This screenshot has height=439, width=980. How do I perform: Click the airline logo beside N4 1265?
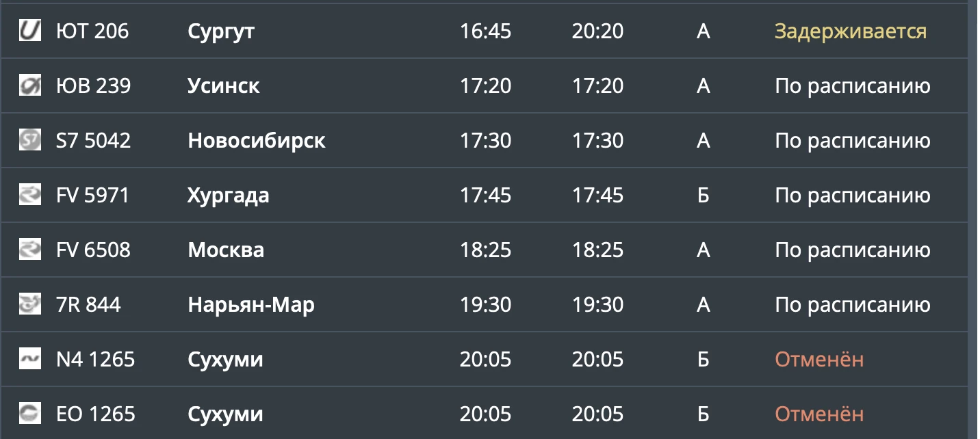click(30, 359)
